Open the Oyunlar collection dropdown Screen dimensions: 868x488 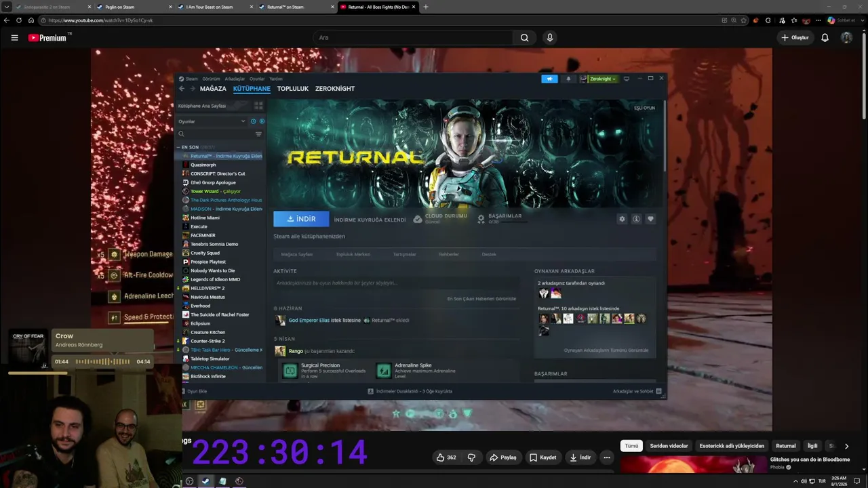[212, 121]
